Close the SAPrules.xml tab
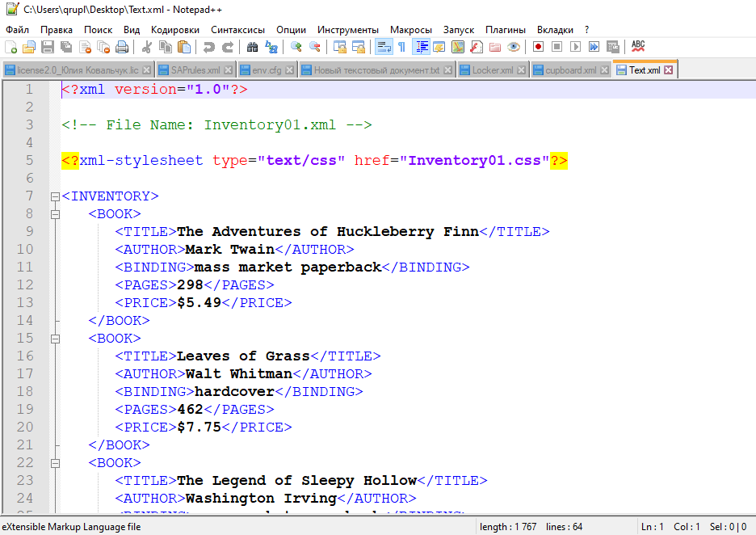The width and height of the screenshot is (756, 535). point(228,70)
